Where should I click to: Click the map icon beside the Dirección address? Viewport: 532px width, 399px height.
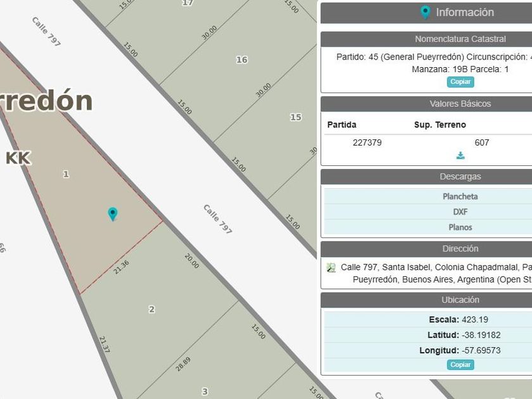click(331, 267)
